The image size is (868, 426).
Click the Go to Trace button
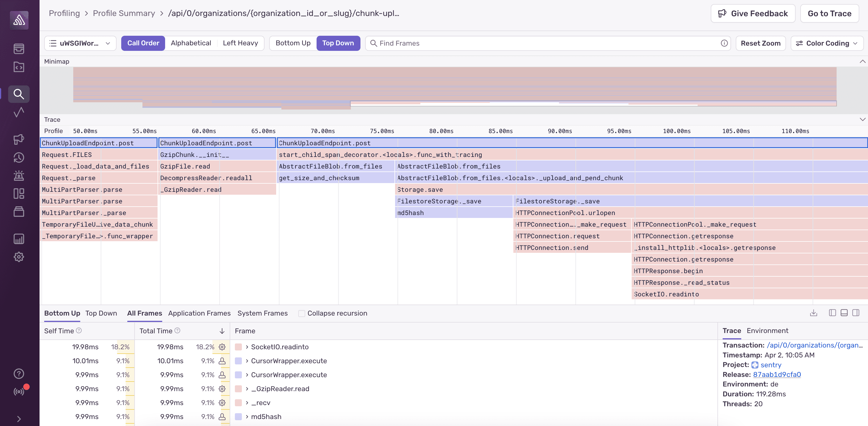click(829, 13)
